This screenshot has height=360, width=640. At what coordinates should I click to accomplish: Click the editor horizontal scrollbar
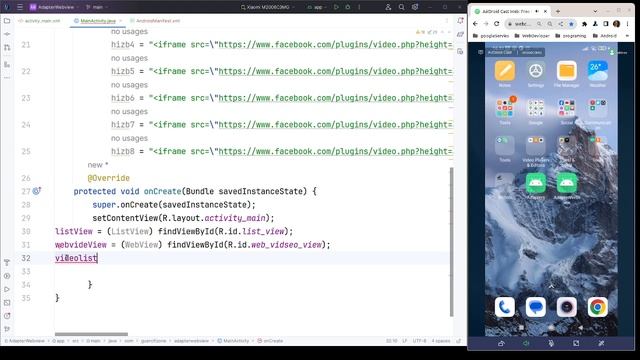[x=91, y=334]
